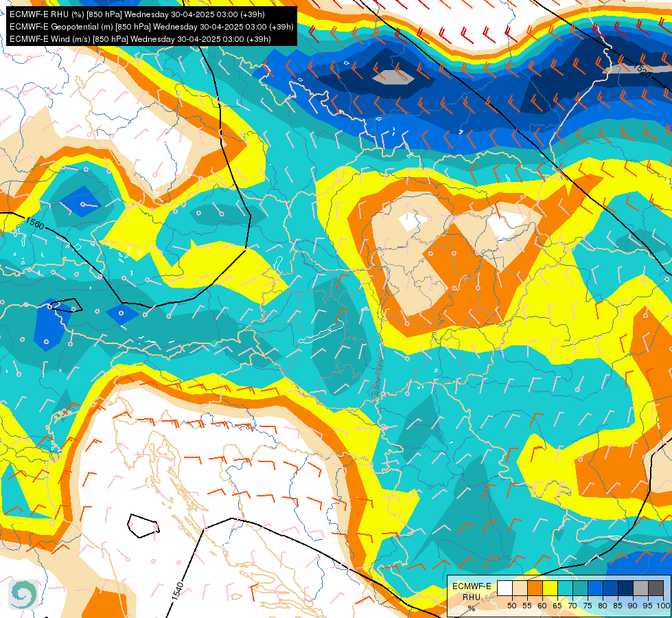Click the 1520 contour label
This screenshot has height=618, width=672.
coord(642,70)
